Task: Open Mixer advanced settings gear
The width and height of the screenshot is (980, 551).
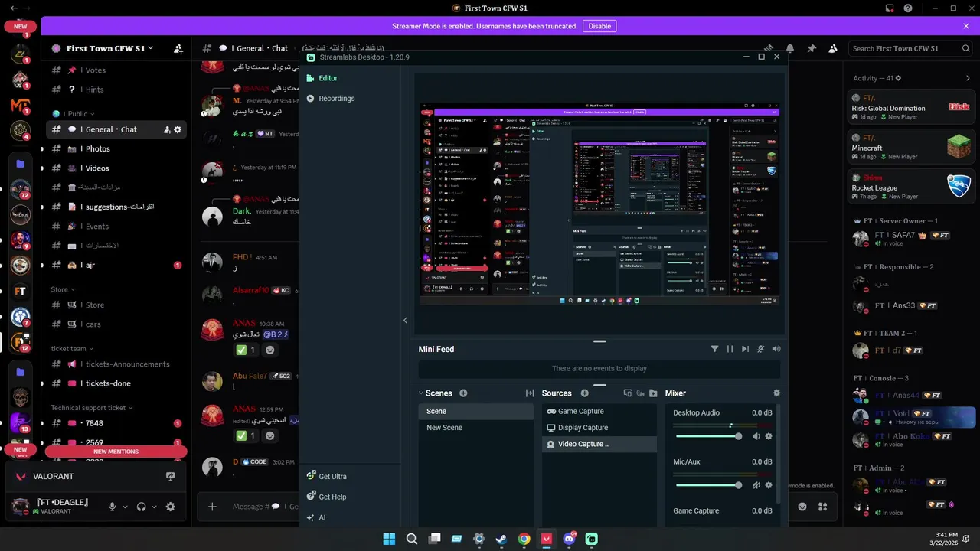Action: click(776, 393)
